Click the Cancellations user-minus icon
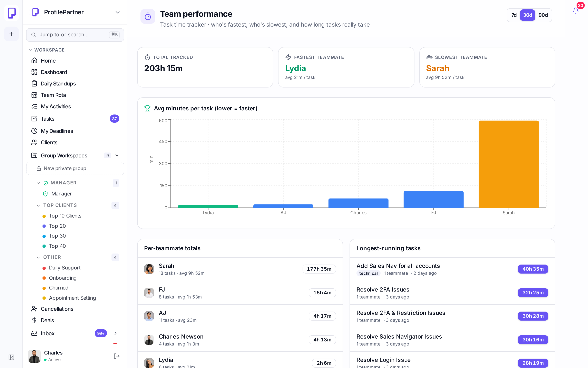 34,309
